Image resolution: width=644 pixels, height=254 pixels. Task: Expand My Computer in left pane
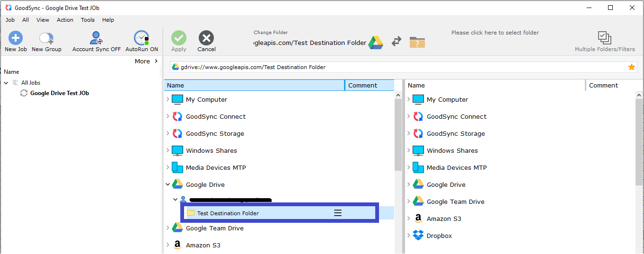168,100
